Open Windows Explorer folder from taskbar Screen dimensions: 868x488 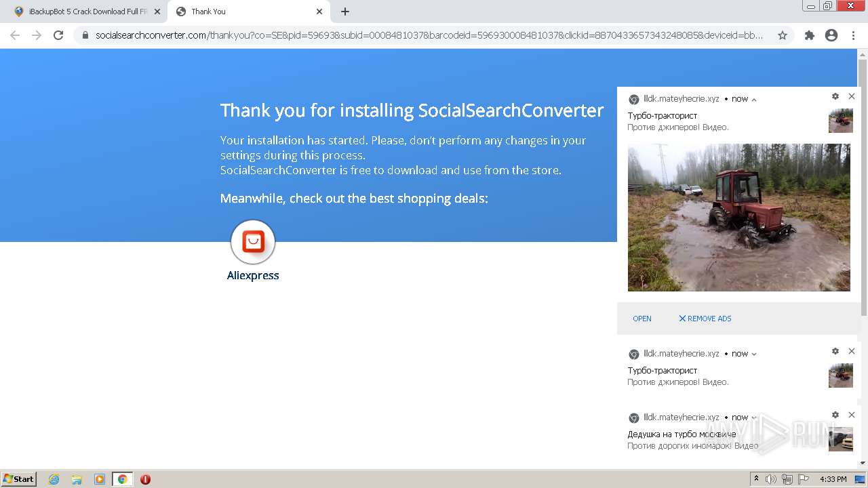(77, 479)
